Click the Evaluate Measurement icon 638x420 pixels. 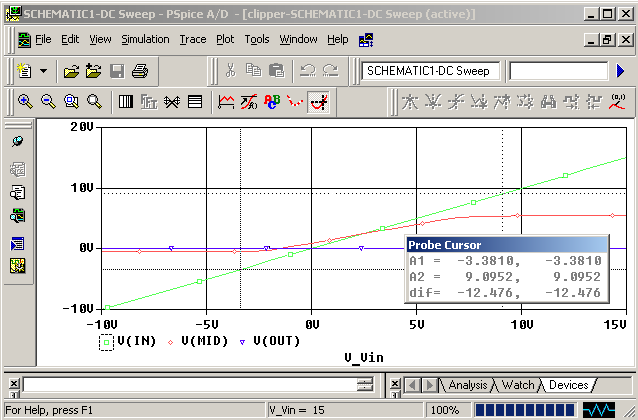[x=249, y=101]
